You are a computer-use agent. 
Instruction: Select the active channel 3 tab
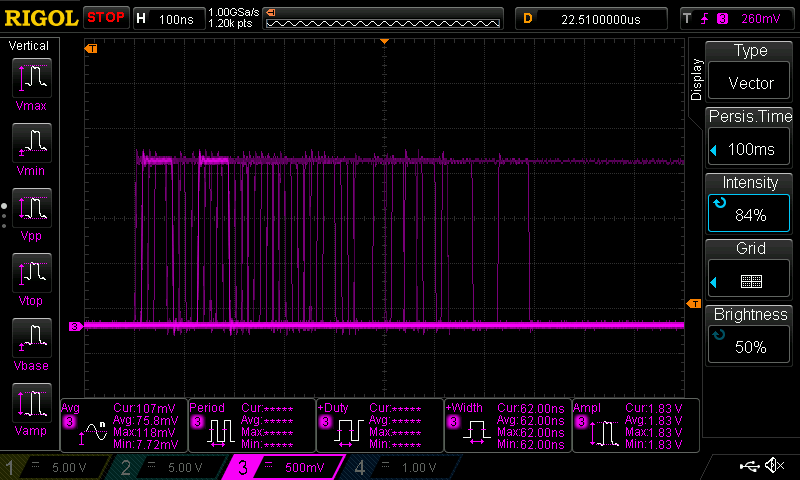click(x=283, y=467)
